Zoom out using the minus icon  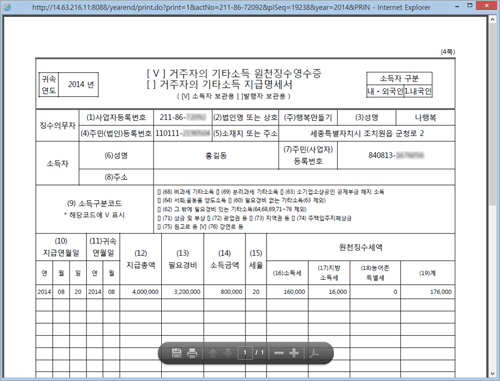pyautogui.click(x=279, y=353)
